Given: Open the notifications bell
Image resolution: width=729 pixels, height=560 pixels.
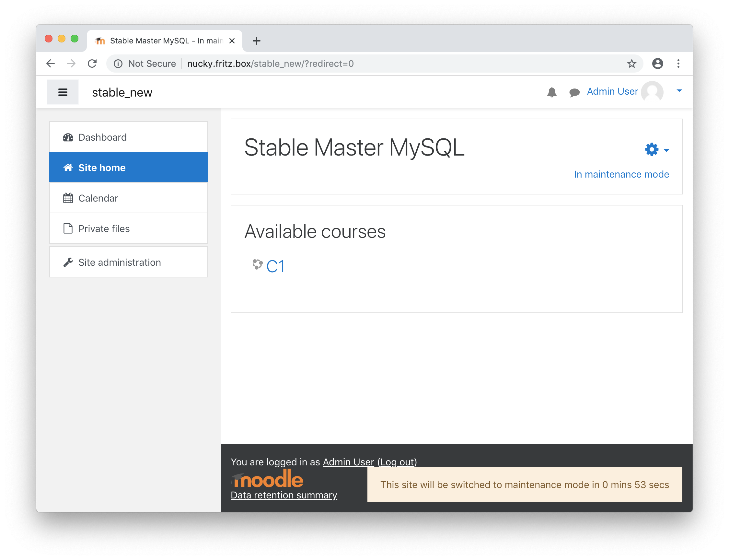Looking at the screenshot, I should [552, 92].
